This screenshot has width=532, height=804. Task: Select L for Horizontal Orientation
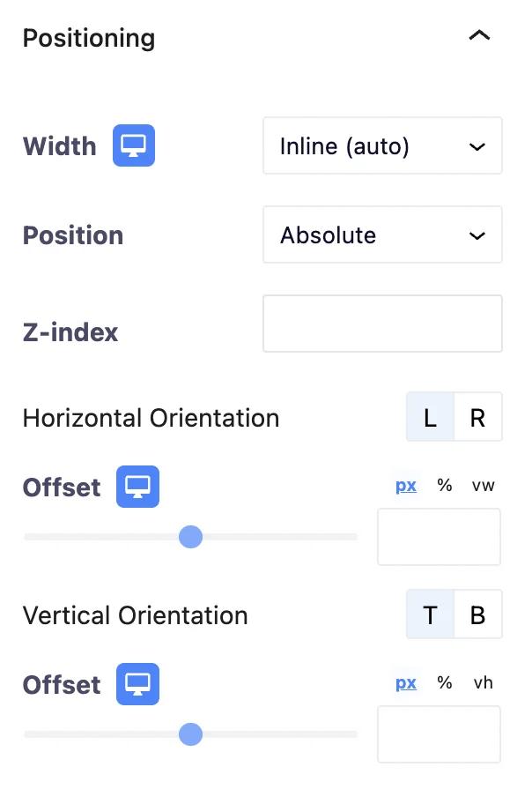click(430, 417)
